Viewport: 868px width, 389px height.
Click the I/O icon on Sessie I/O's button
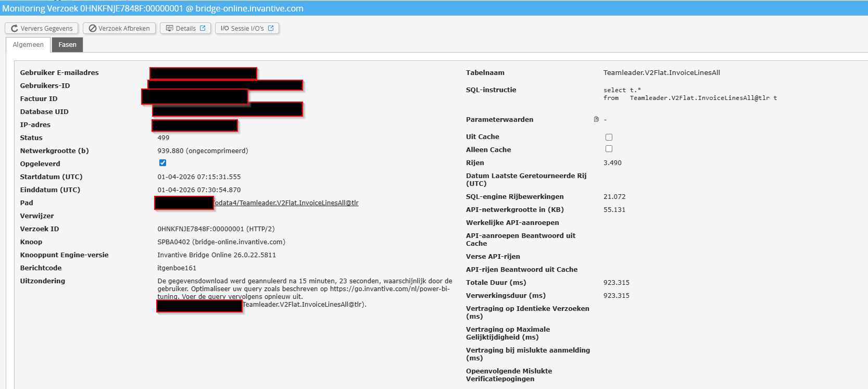tap(224, 29)
